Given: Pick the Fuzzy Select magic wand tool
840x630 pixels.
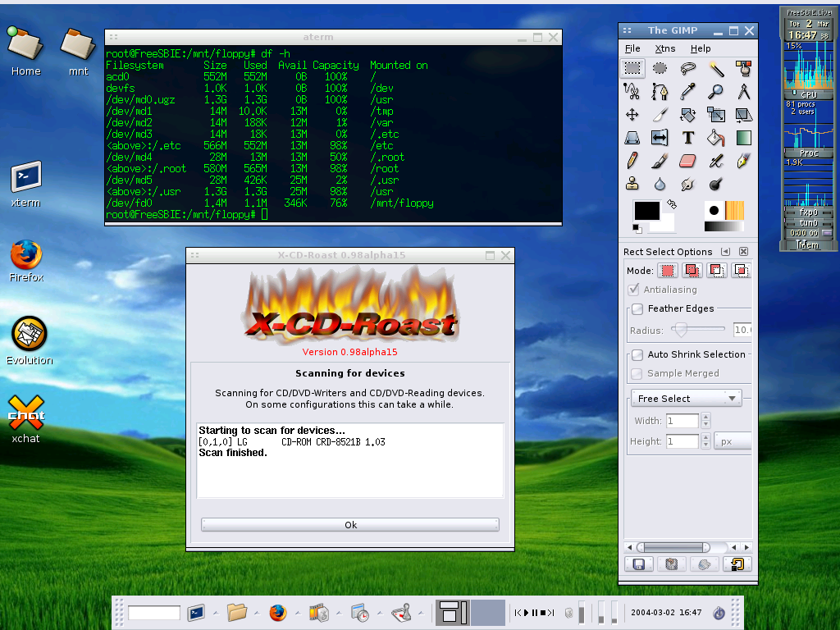Looking at the screenshot, I should (716, 69).
